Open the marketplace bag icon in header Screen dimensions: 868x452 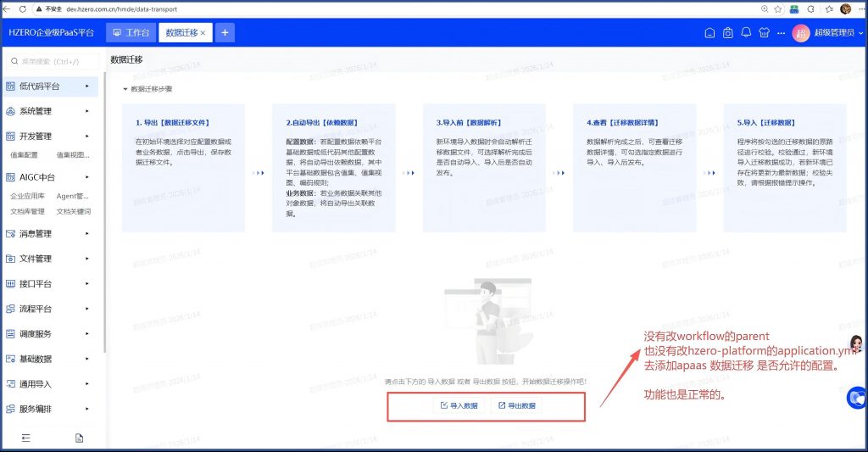(727, 33)
